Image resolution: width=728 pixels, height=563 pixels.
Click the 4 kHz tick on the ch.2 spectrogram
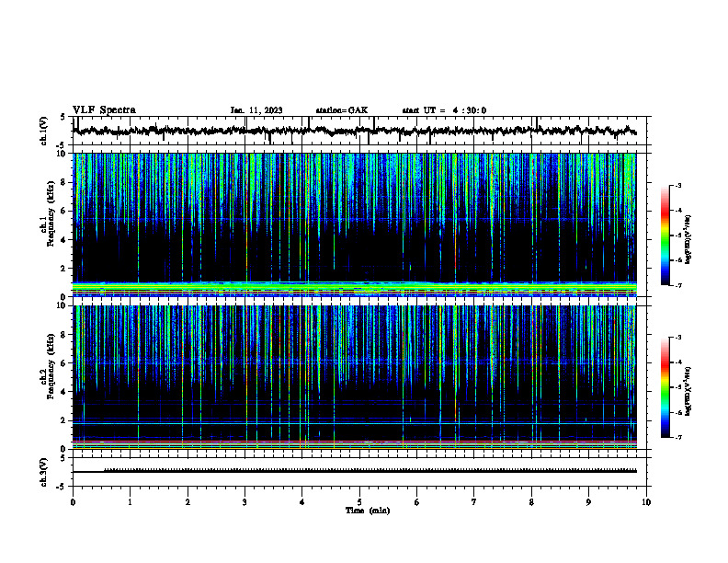[68, 392]
